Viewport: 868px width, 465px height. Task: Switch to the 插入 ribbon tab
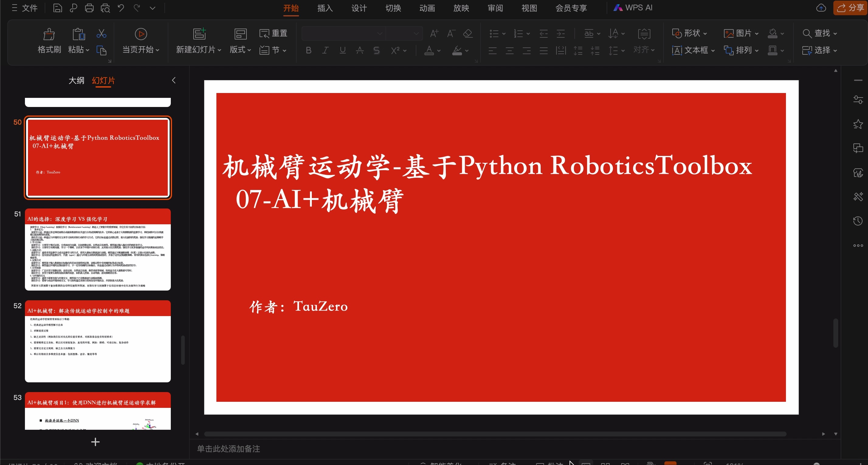coord(325,8)
